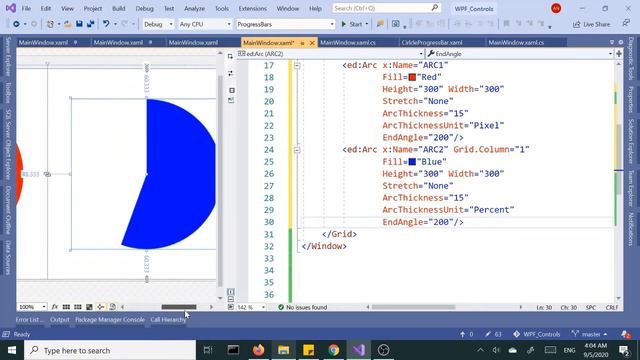The height and width of the screenshot is (360, 640).
Task: Toggle snapping to snaplines in designer
Action: [x=100, y=307]
